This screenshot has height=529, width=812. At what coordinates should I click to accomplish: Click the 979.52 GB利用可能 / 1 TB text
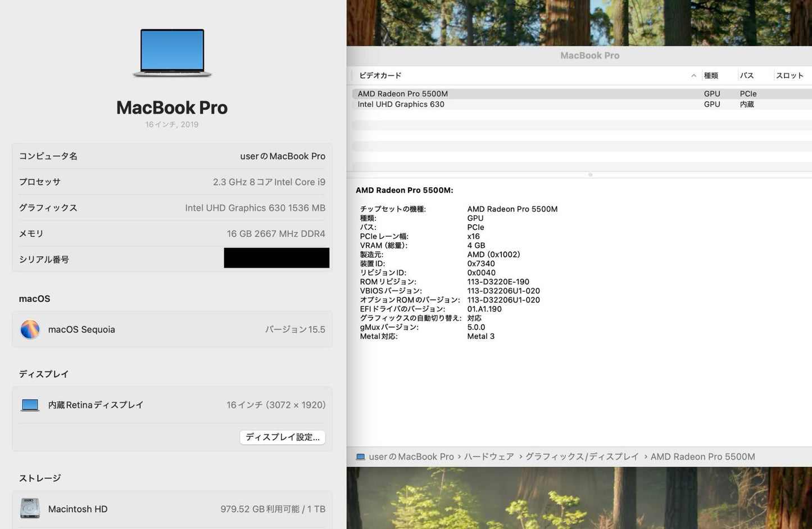coord(273,509)
